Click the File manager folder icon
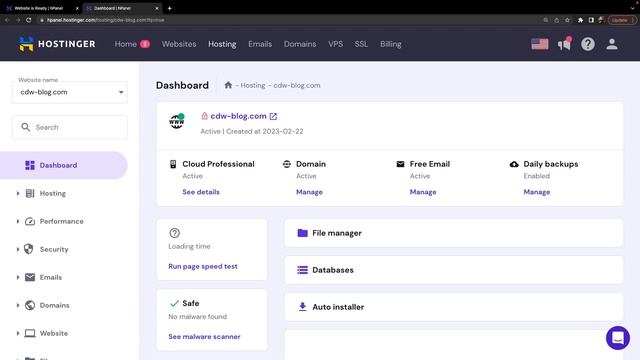The height and width of the screenshot is (360, 640). point(302,233)
